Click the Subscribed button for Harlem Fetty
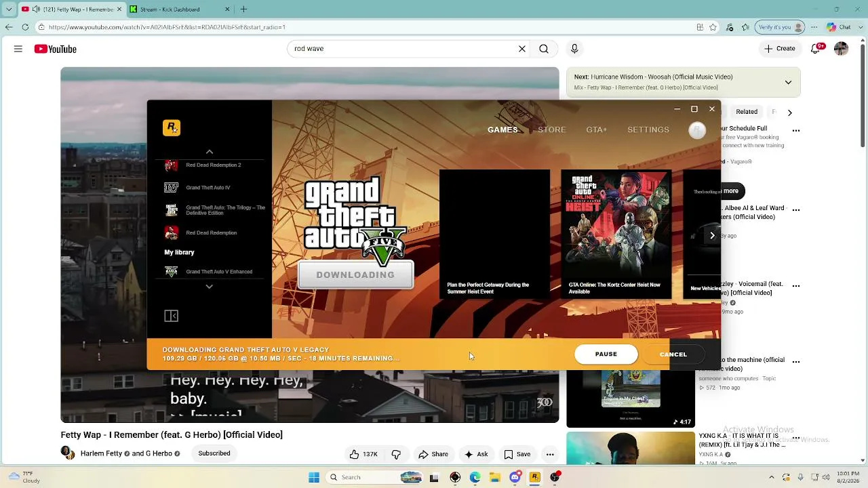Screen dimensions: 868x488 click(x=214, y=453)
